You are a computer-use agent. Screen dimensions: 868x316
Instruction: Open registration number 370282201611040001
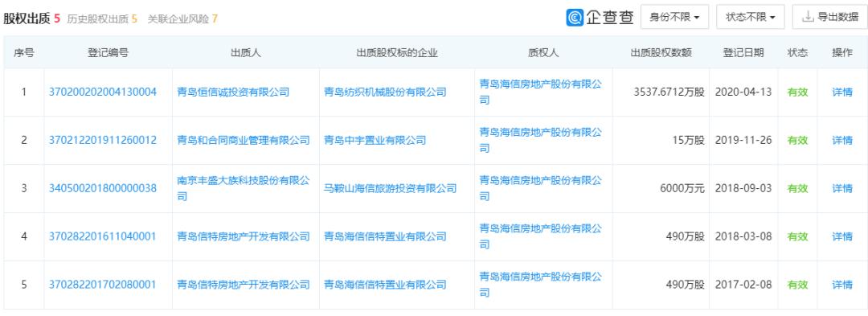click(103, 237)
